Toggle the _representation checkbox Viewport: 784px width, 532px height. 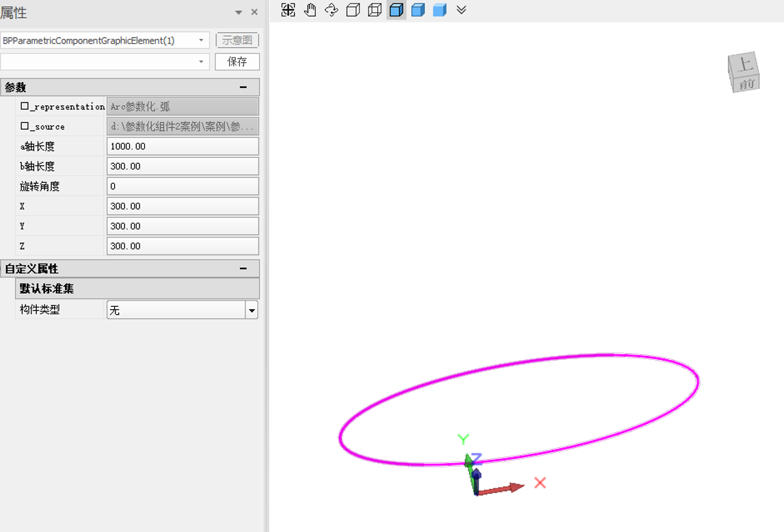click(25, 106)
